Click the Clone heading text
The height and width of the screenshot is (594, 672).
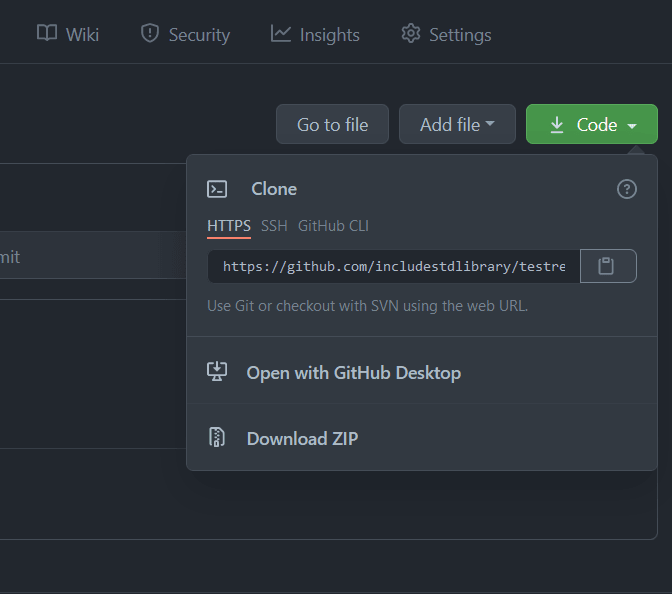point(274,189)
